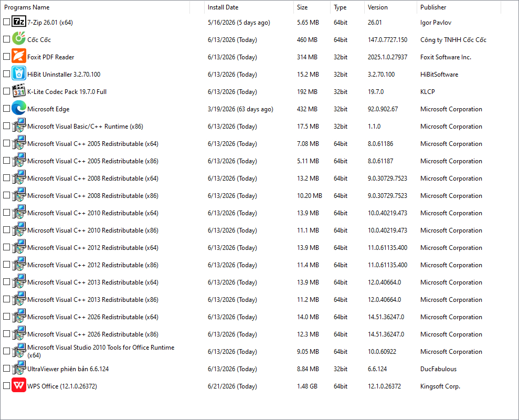Click the '3/19/2026 (63 days ago)' install date
Image resolution: width=519 pixels, height=420 pixels.
(x=240, y=109)
